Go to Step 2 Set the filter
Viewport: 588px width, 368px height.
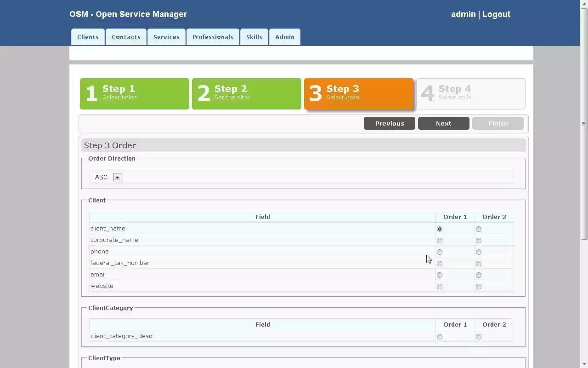(247, 94)
